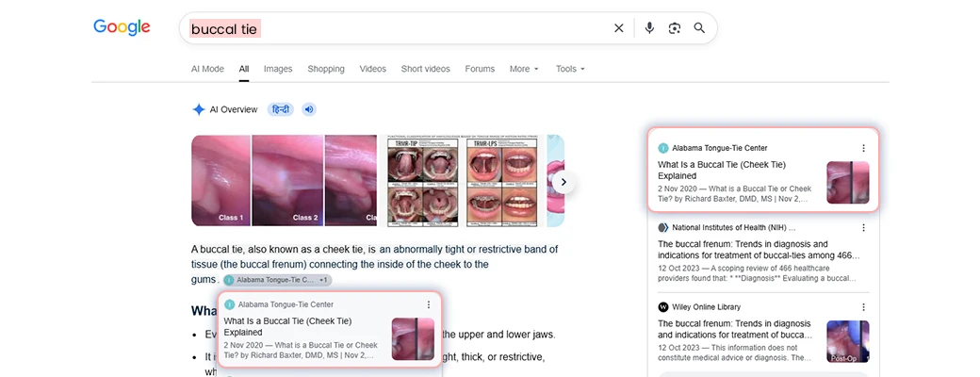Screen dimensions: 980x377
Task: Select the All results tab
Action: coord(244,69)
